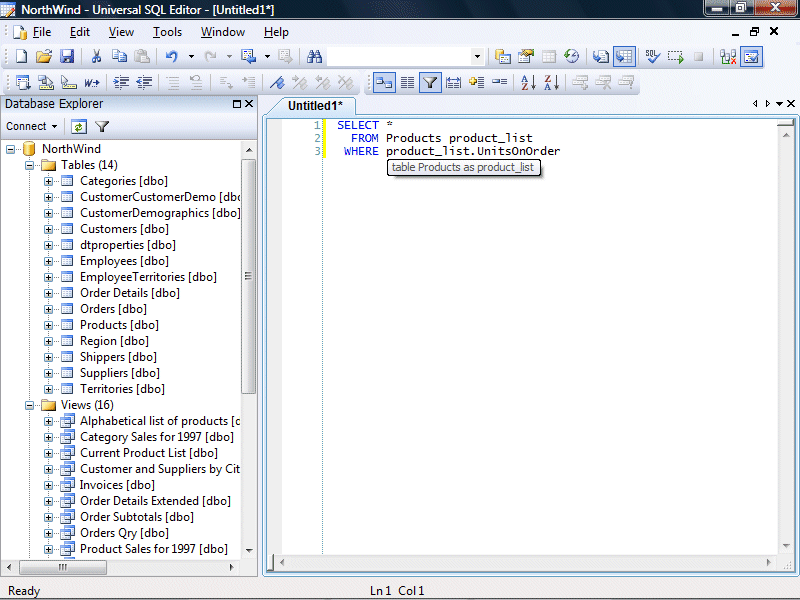Open the Connect dropdown
This screenshot has height=600, width=800.
[32, 127]
